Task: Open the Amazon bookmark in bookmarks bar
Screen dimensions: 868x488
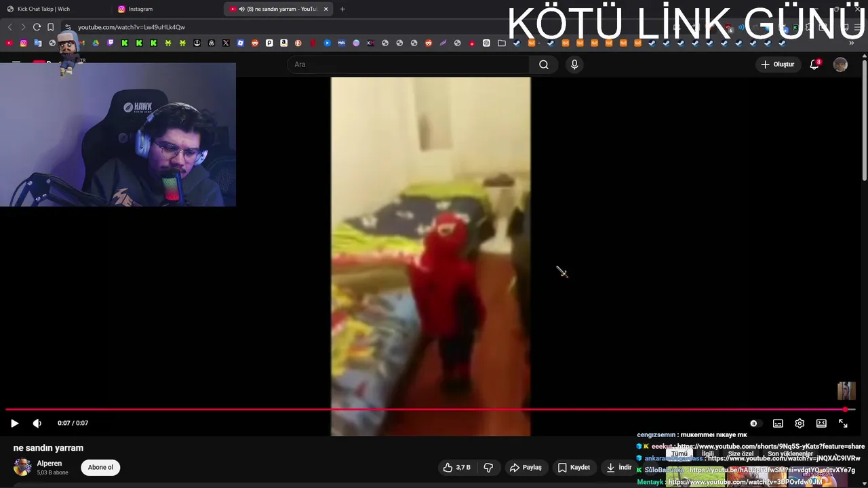Action: click(283, 43)
